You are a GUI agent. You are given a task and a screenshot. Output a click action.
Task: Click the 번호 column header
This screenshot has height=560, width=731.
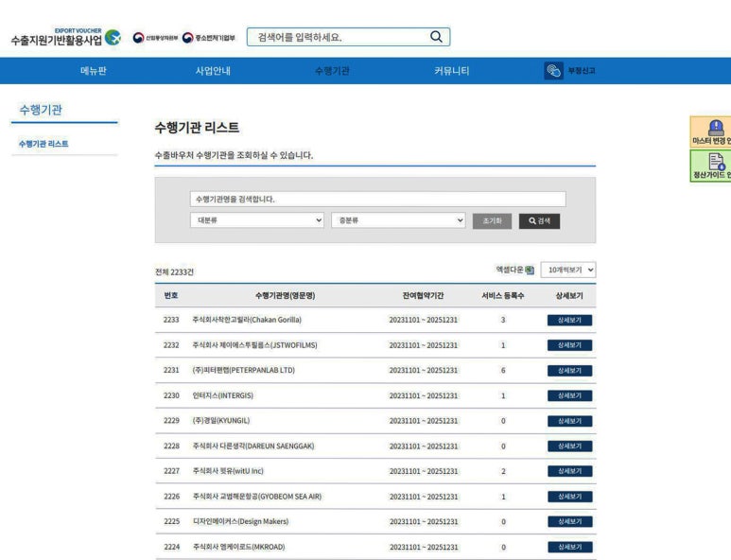(x=171, y=296)
